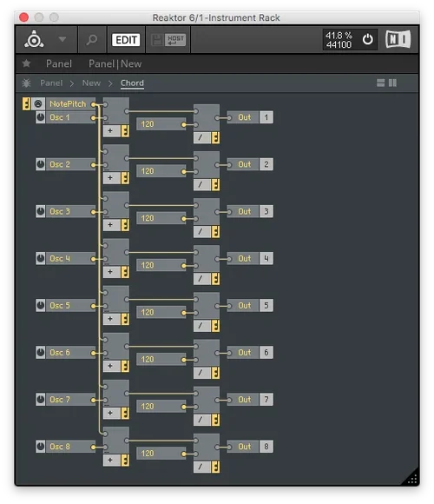
Task: Go to Panel in the breadcrumb
Action: (51, 83)
